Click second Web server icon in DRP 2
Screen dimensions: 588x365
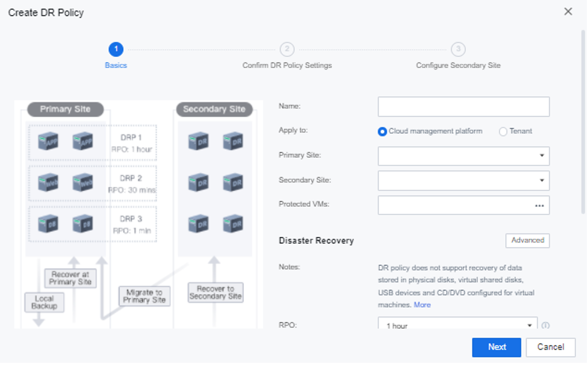coord(83,182)
